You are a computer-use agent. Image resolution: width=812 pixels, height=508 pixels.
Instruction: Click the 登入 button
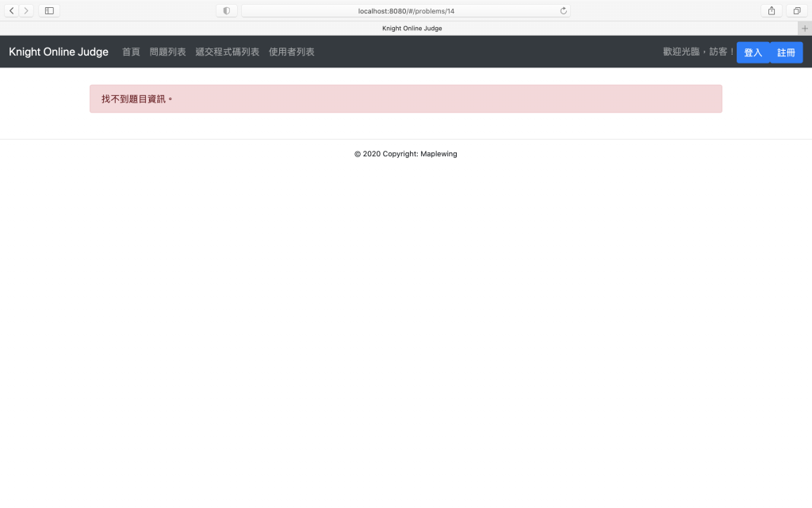tap(753, 52)
